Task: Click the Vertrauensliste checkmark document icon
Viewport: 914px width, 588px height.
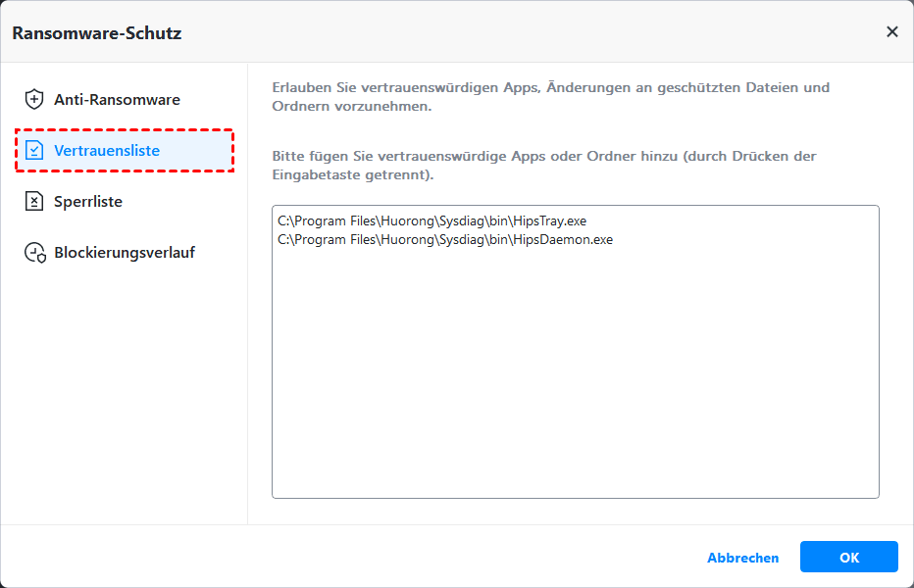Action: tap(34, 151)
